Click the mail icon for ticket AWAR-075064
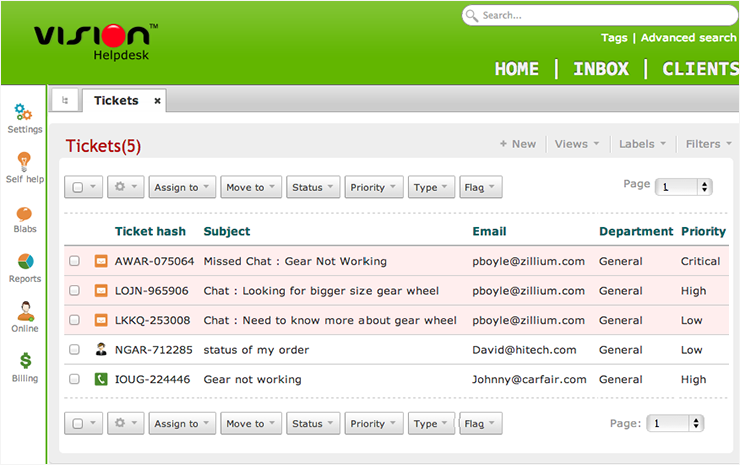 pyautogui.click(x=101, y=261)
